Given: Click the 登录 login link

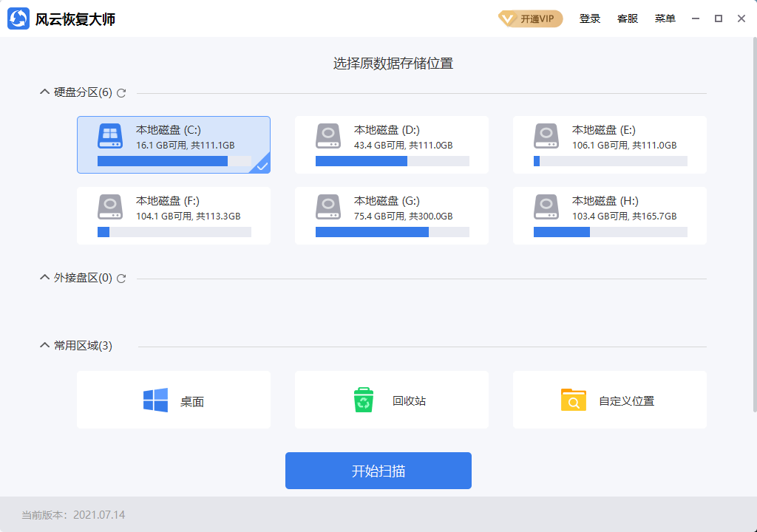Looking at the screenshot, I should [589, 18].
